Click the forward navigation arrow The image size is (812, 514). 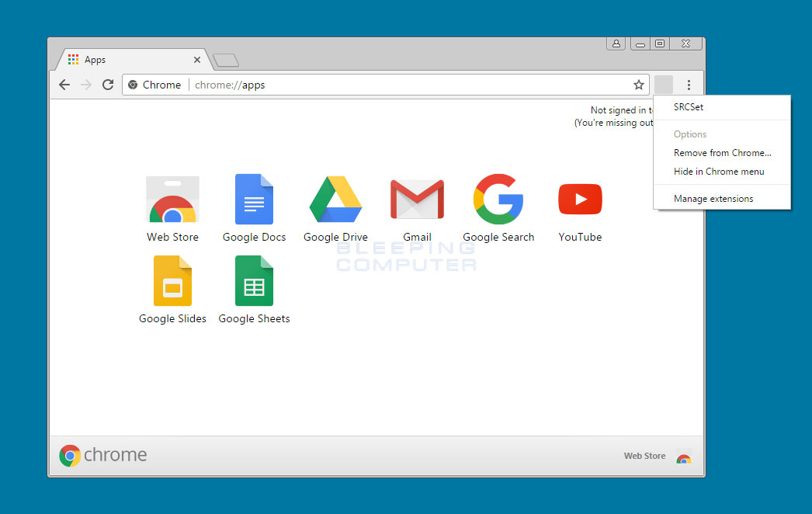click(86, 85)
